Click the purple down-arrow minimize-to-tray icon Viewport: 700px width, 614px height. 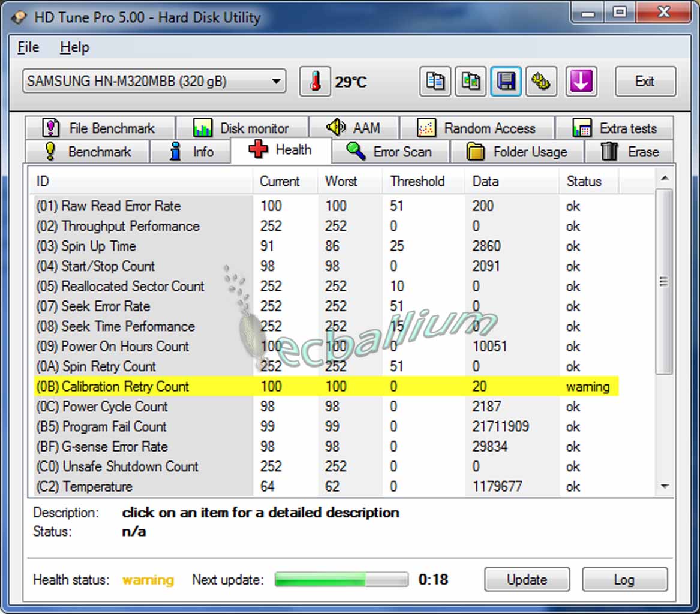[x=580, y=81]
